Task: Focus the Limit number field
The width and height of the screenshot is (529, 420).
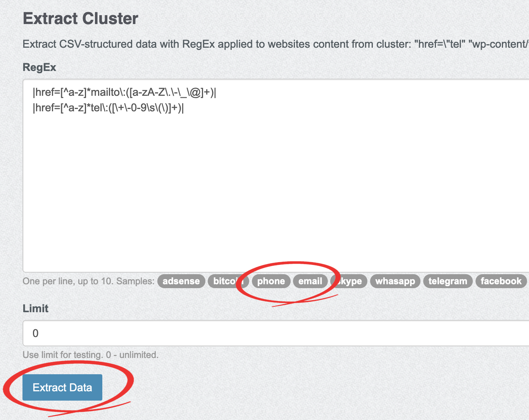Action: (271, 333)
